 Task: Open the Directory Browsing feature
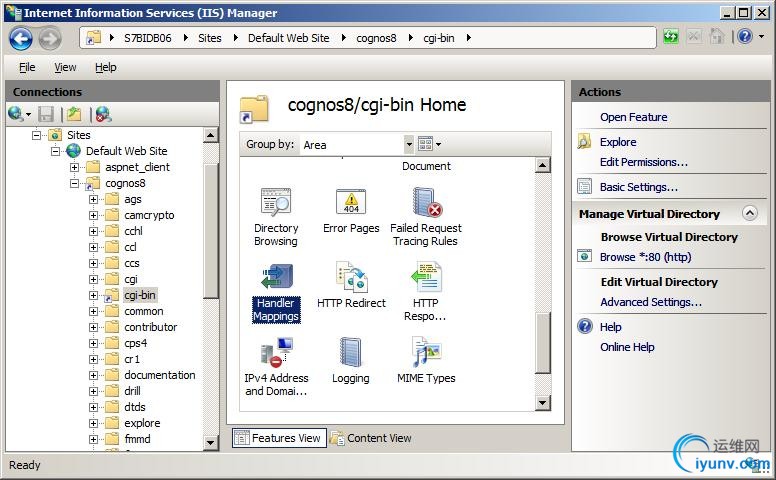[276, 217]
